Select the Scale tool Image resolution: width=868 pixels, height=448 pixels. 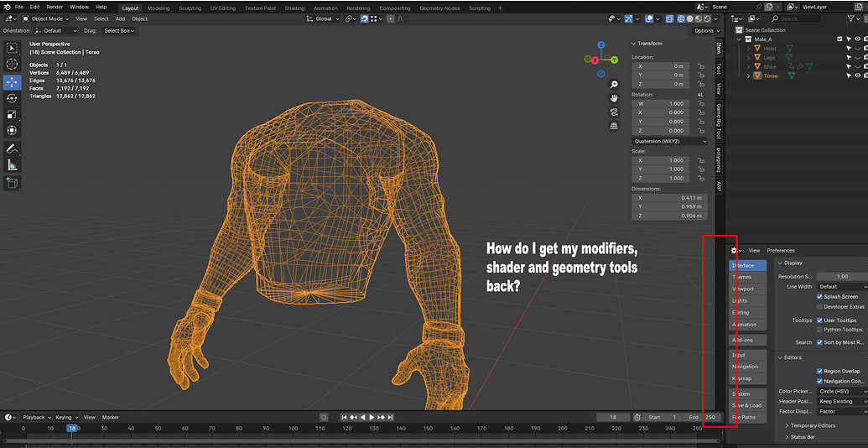[13, 115]
